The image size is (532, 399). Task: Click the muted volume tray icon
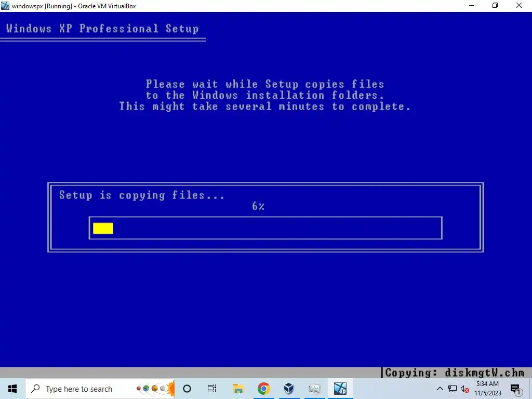465,389
